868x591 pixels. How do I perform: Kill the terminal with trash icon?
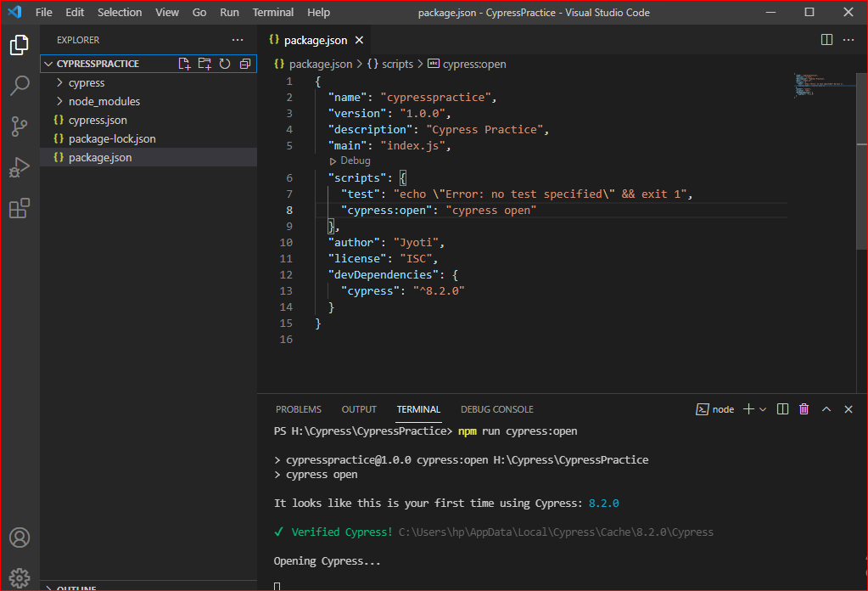(x=804, y=409)
